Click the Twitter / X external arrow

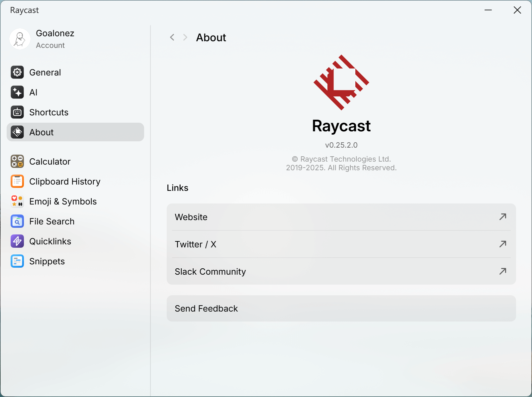[503, 244]
